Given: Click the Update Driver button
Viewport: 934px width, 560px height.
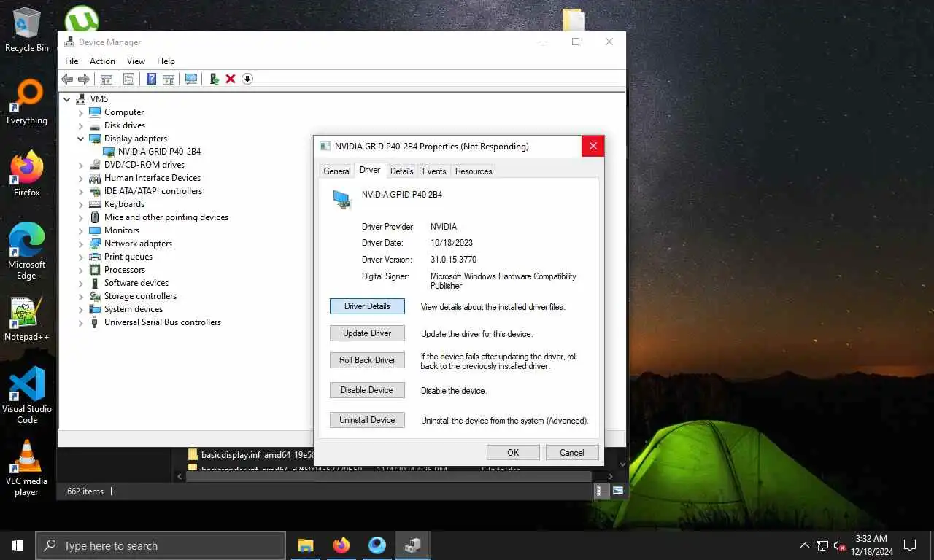Looking at the screenshot, I should coord(367,333).
